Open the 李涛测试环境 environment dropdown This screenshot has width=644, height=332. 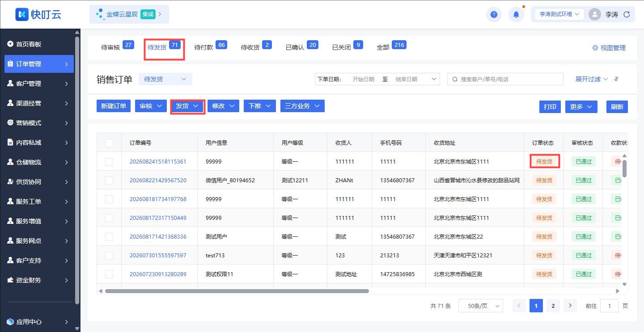coord(559,14)
